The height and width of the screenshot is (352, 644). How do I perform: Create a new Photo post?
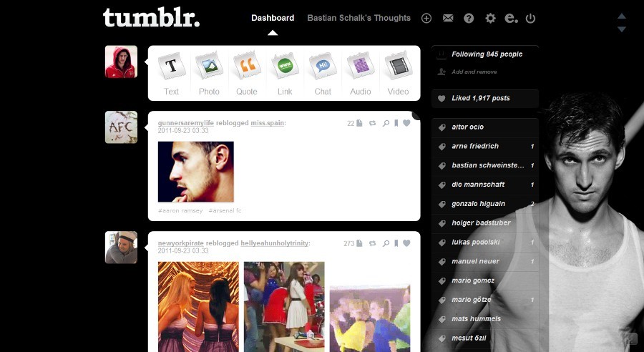point(209,74)
